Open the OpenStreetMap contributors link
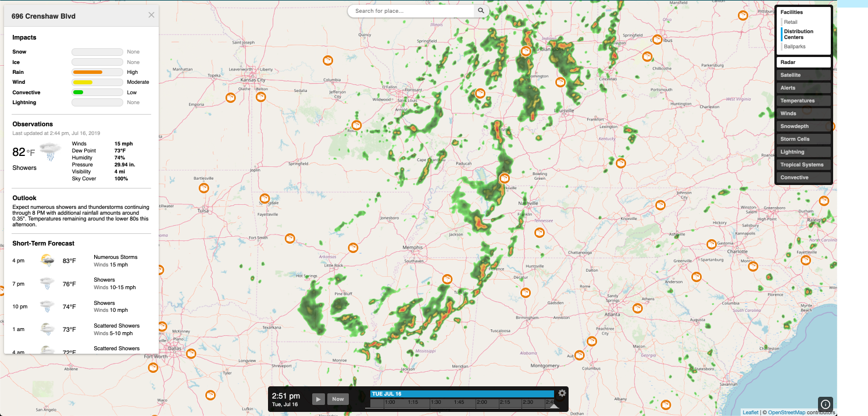Screen dimensions: 868x416 (788, 411)
